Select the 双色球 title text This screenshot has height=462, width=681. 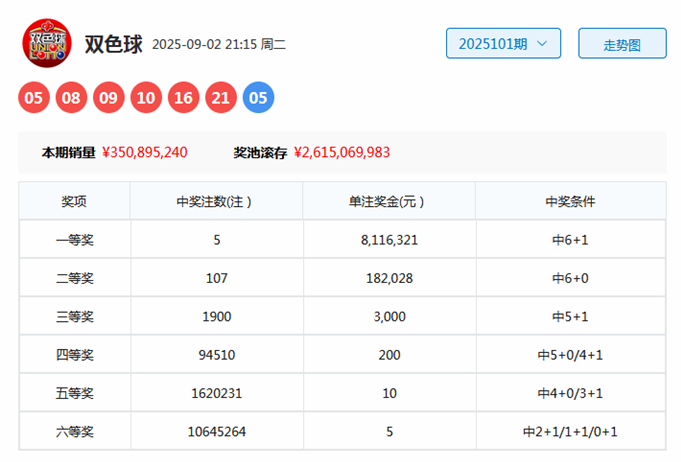click(113, 44)
